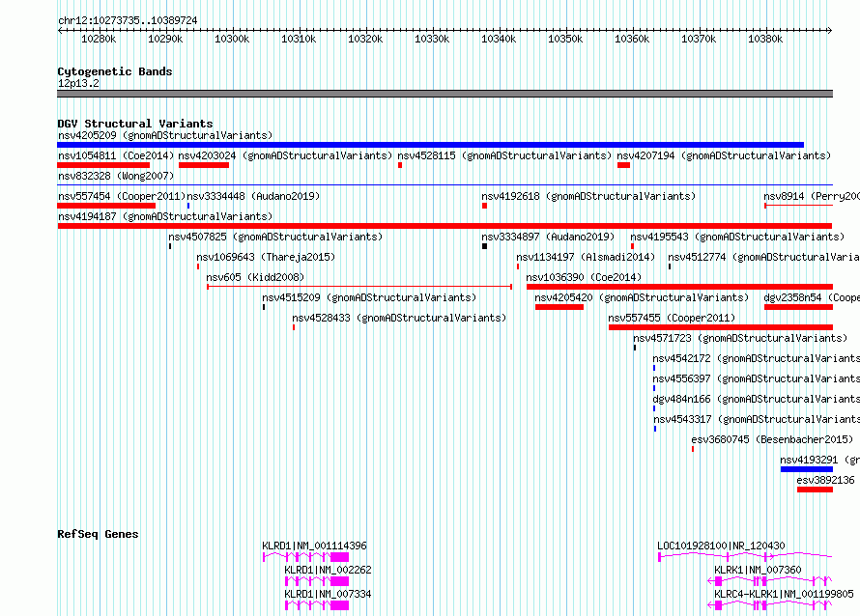Screen dimensions: 860x616
Task: Open nsv4195543 variant label
Action: point(737,237)
